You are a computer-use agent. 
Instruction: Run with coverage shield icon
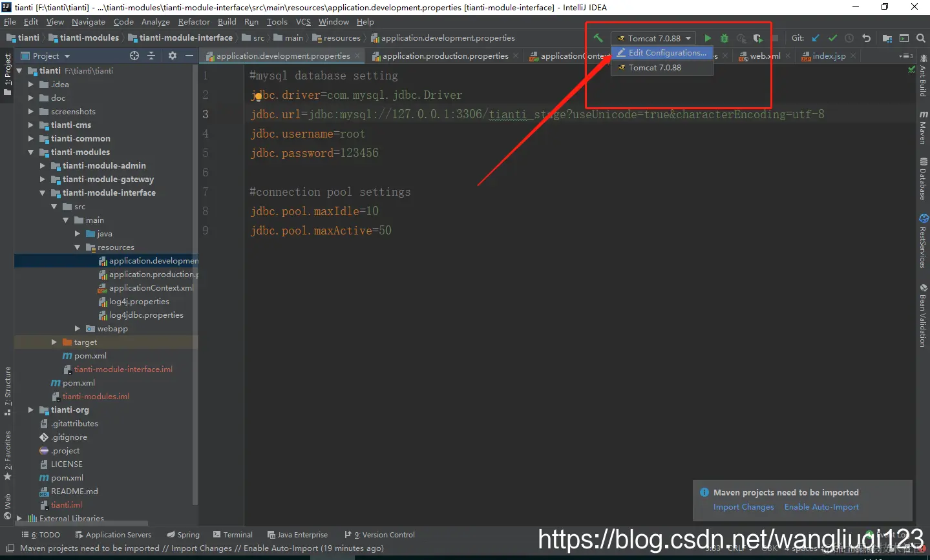coord(757,38)
